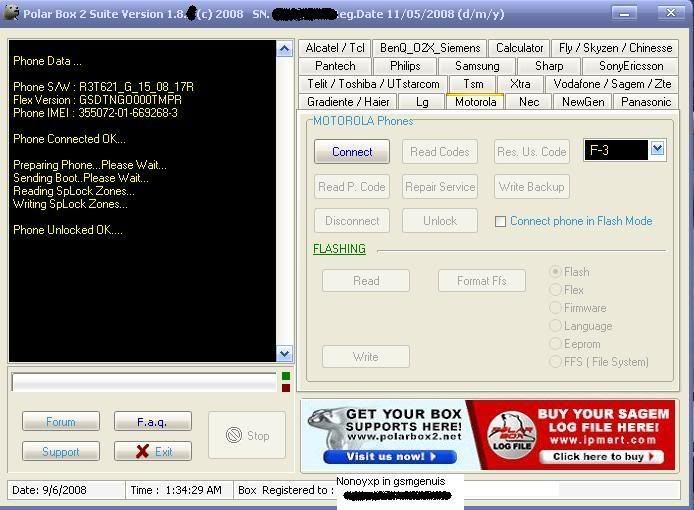Click the green status indicator square
The image size is (694, 510).
(286, 376)
